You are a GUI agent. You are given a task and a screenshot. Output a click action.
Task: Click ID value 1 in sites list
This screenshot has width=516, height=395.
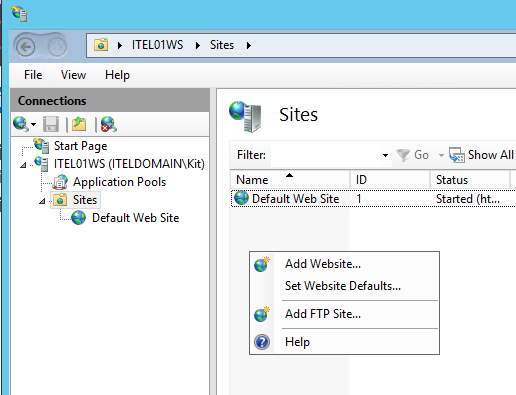click(x=359, y=199)
